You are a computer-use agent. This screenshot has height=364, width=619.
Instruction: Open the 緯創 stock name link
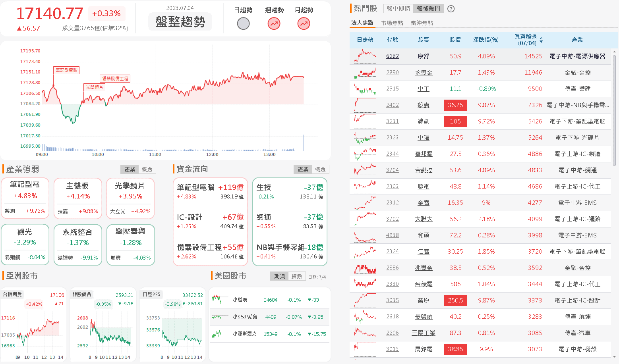point(423,121)
